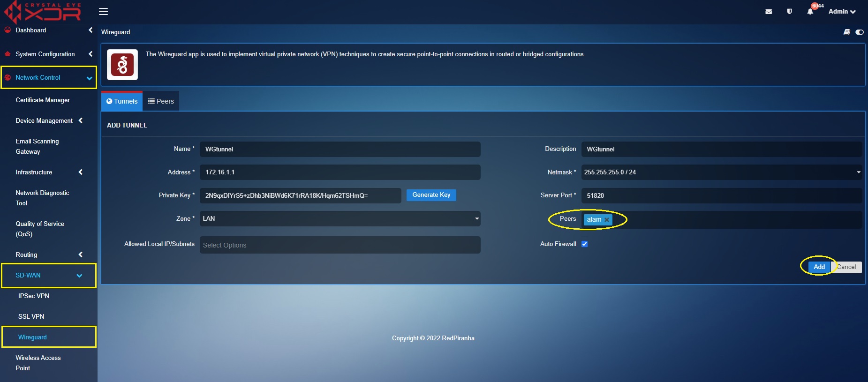This screenshot has height=382, width=868.
Task: Click the Wireguard dragon app icon
Action: (122, 65)
